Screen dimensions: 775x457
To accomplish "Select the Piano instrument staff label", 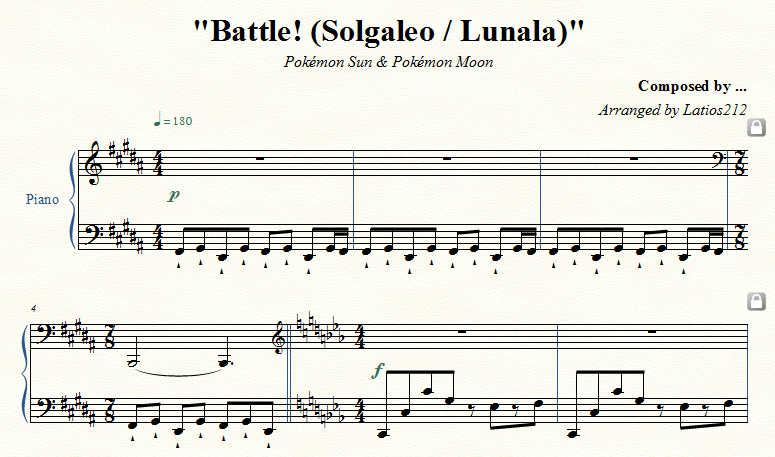I will pos(42,199).
